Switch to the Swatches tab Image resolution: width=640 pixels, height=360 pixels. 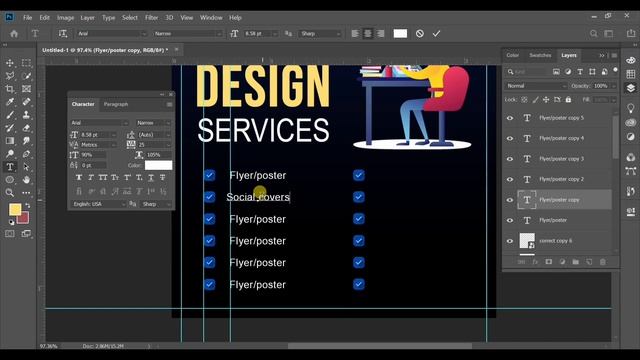[540, 56]
